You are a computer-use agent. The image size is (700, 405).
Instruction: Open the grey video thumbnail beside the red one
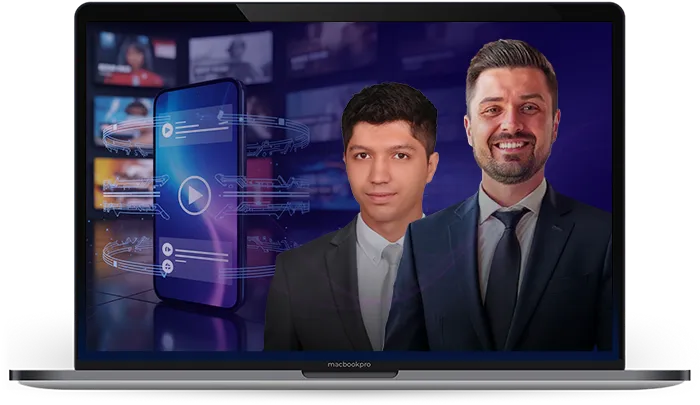tap(230, 57)
